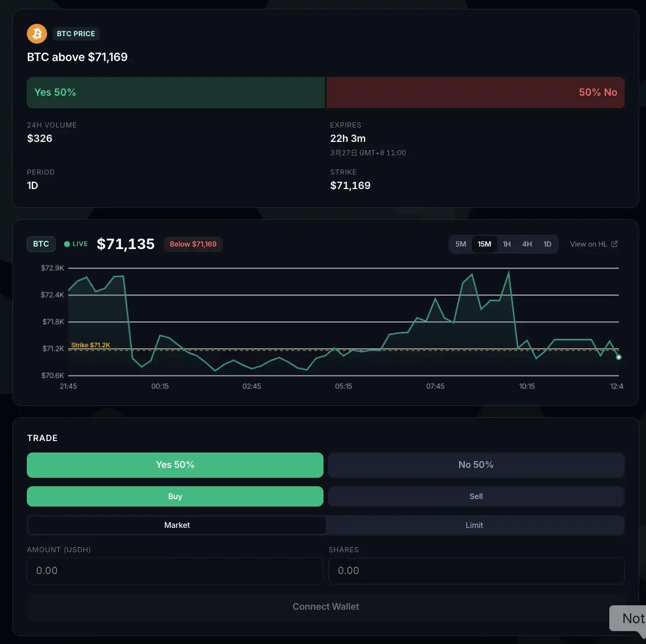Enable Limit order type
Image resolution: width=646 pixels, height=644 pixels.
tap(474, 525)
